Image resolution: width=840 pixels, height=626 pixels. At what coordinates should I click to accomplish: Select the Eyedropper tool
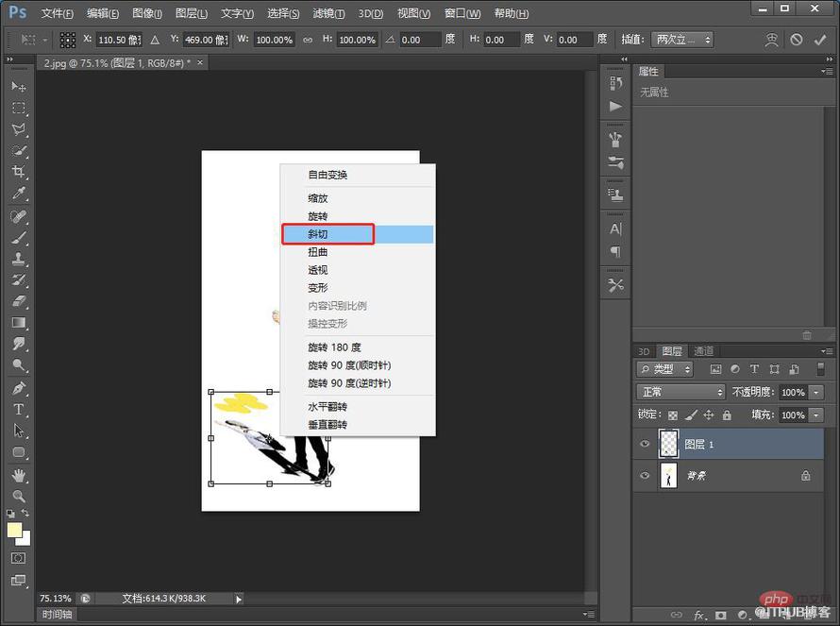pyautogui.click(x=19, y=193)
